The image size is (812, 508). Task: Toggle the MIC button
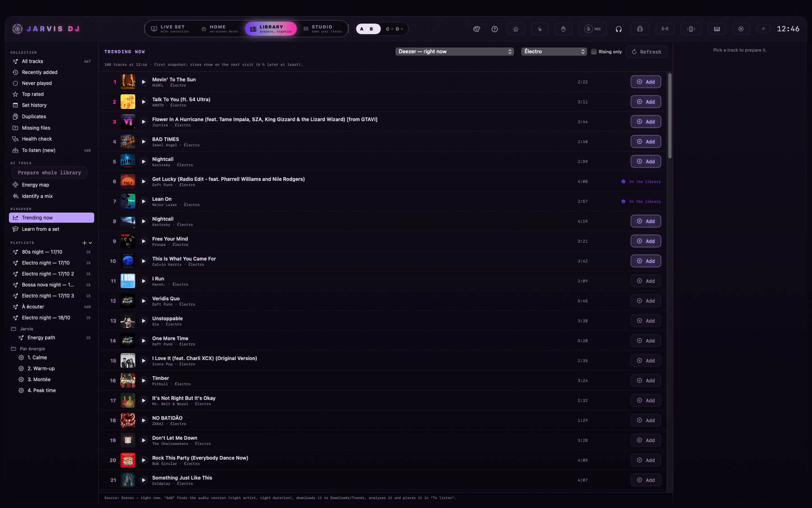tap(593, 29)
